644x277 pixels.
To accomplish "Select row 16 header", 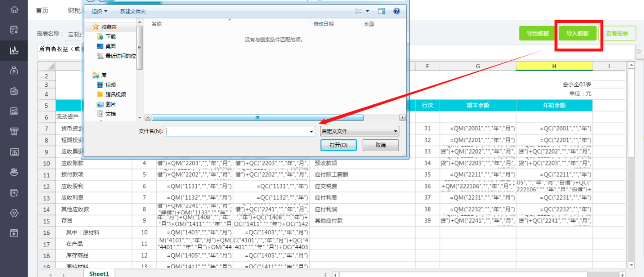I will pyautogui.click(x=46, y=232).
